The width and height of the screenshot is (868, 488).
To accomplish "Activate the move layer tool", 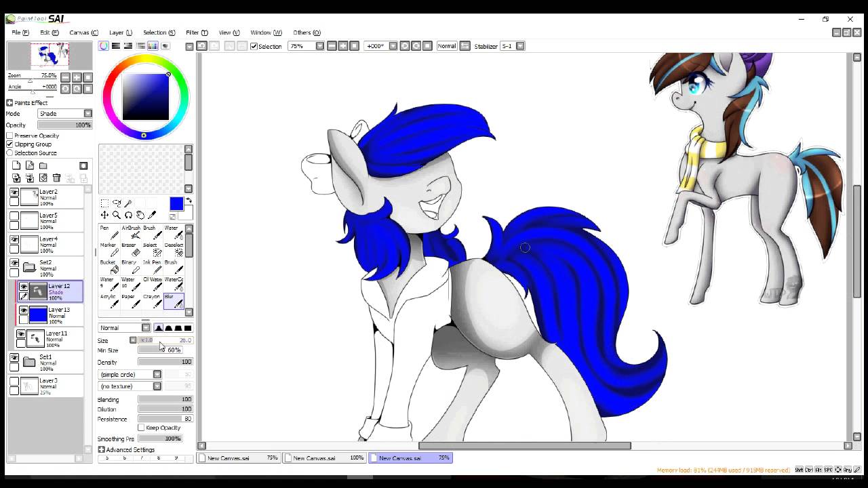I will click(104, 215).
